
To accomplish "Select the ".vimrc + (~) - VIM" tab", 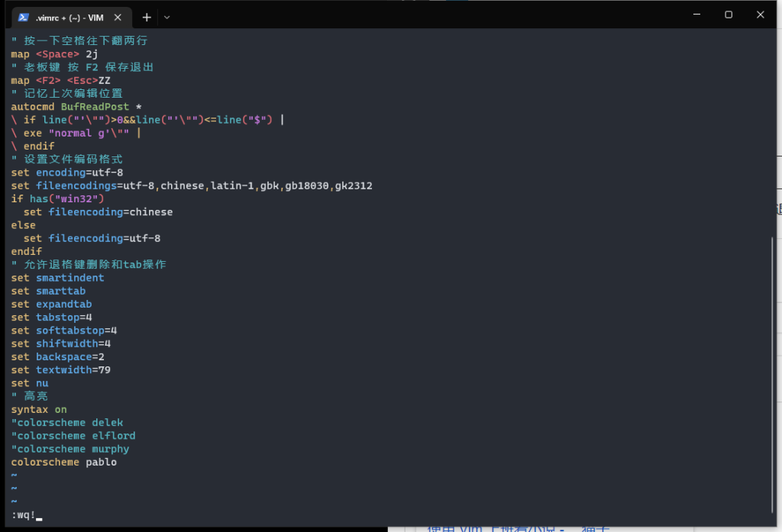I will [x=69, y=15].
